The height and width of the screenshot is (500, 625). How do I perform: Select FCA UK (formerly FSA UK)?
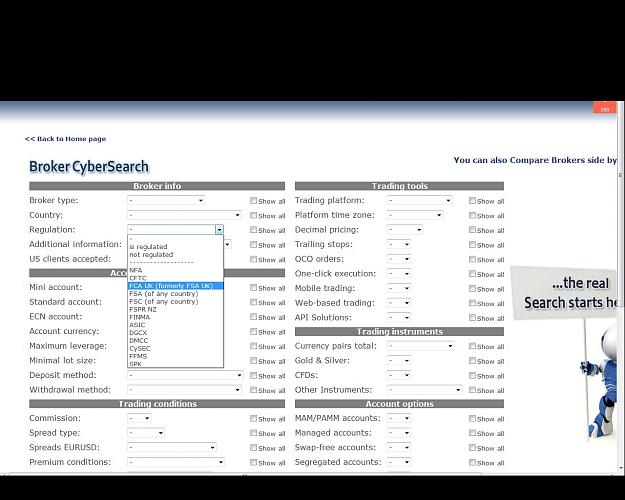175,286
